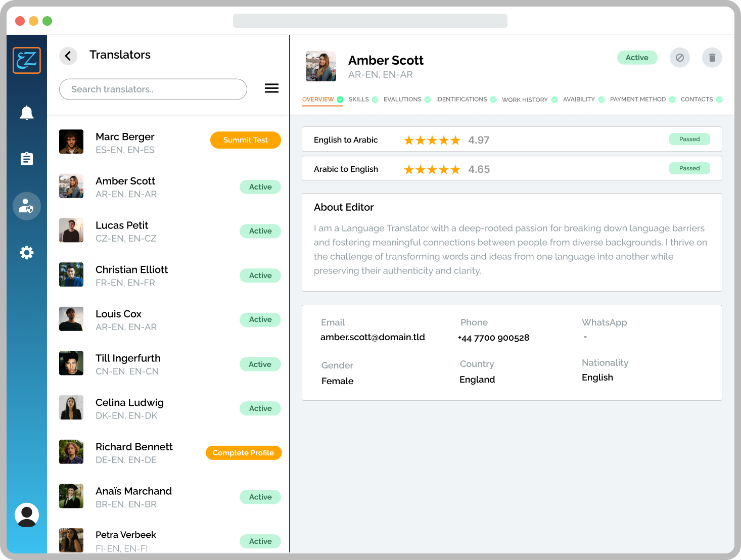This screenshot has height=560, width=741.
Task: Go back using the left chevron
Action: [x=68, y=56]
